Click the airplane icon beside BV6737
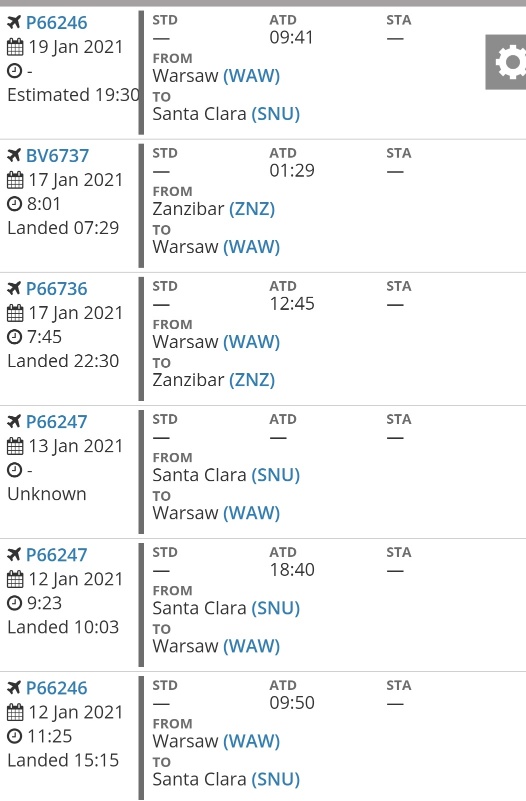Image resolution: width=526 pixels, height=801 pixels. [14, 155]
